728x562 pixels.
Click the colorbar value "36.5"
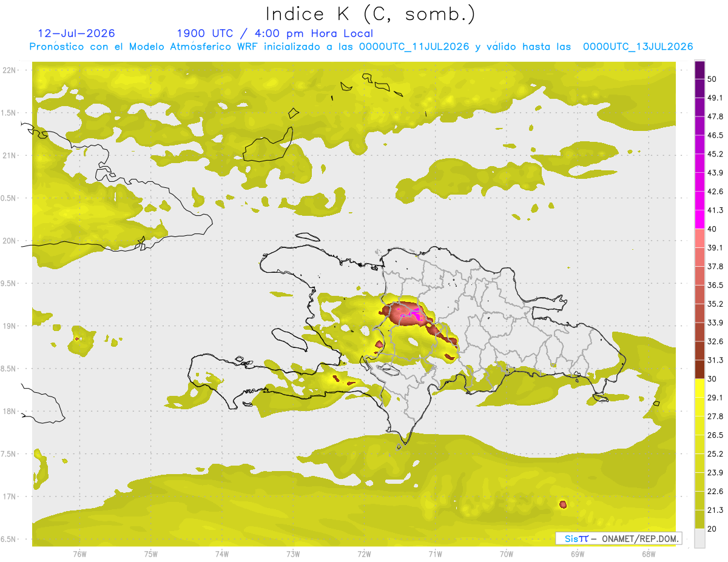click(x=715, y=285)
